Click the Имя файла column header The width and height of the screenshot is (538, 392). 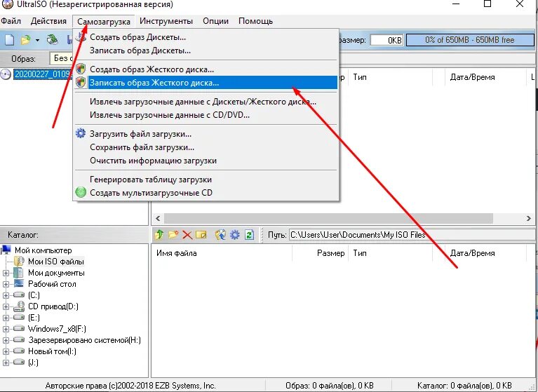tap(222, 253)
